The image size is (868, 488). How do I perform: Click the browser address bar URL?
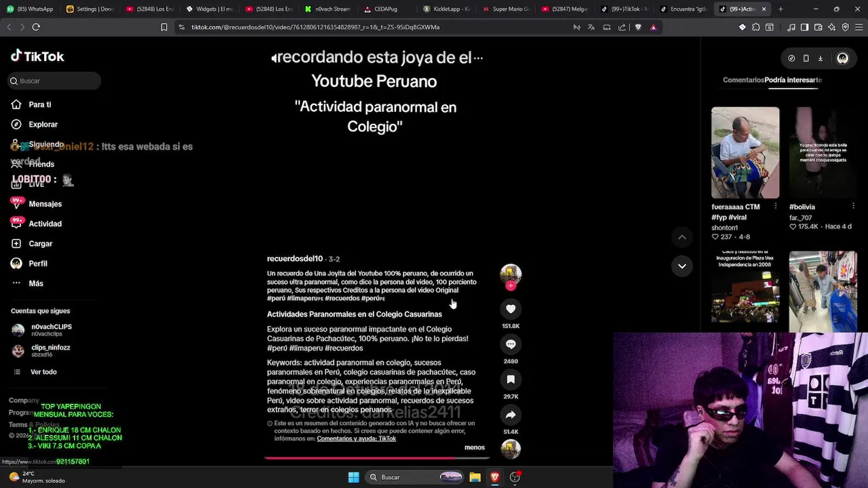coord(315,27)
